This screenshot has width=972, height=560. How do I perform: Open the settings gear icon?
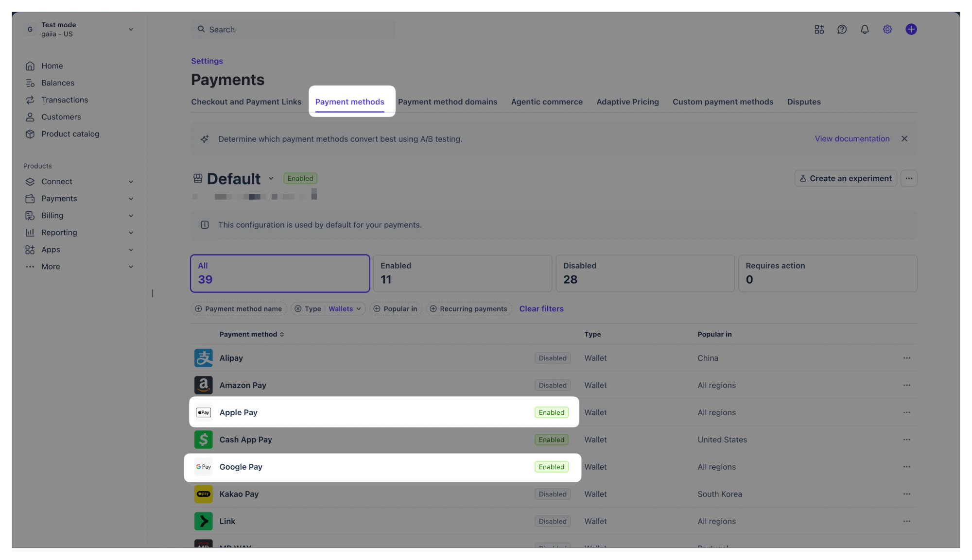pos(887,30)
